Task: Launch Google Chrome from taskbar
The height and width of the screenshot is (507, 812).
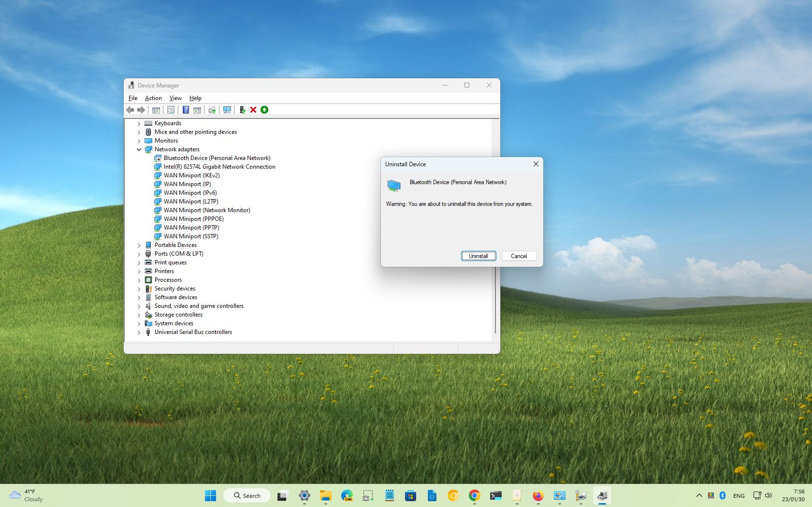Action: (x=474, y=495)
